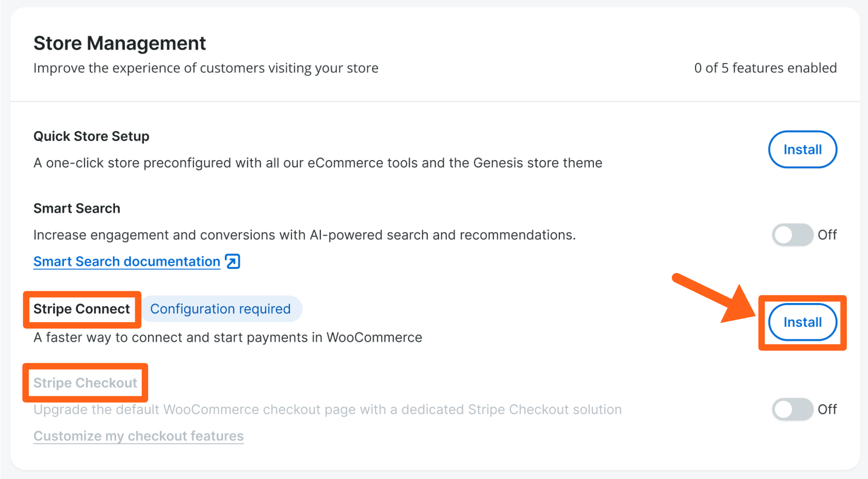This screenshot has width=868, height=479.
Task: Open Customize my checkout features link
Action: click(x=138, y=436)
